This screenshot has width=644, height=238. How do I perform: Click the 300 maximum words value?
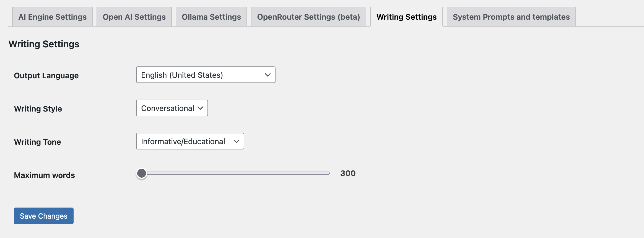pyautogui.click(x=348, y=174)
